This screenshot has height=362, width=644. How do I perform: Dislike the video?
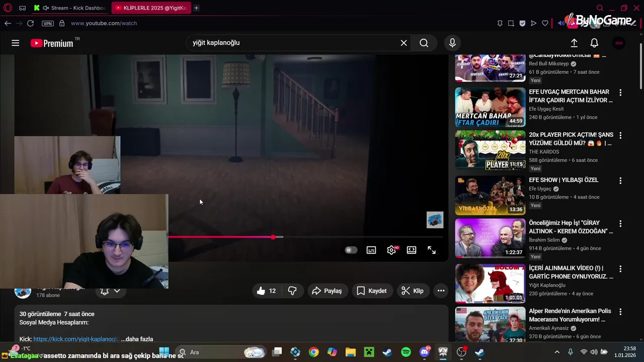click(292, 291)
